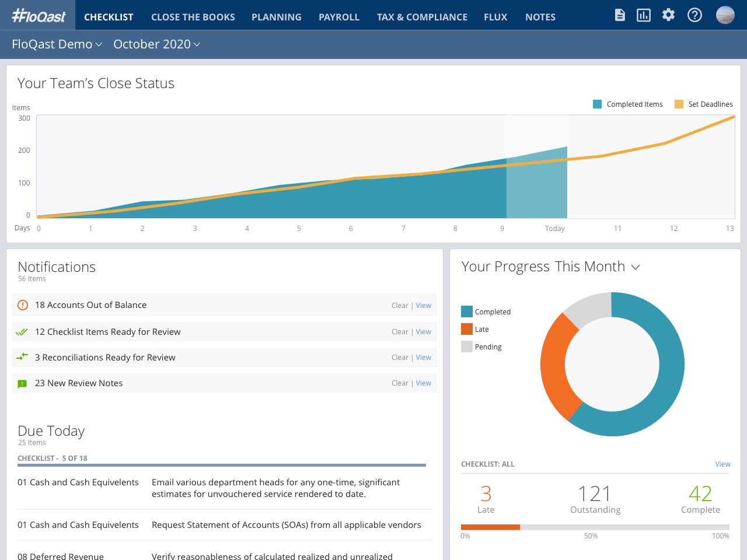Select TAX & COMPLIANCE tab
Screen dimensions: 747x560
(x=422, y=17)
